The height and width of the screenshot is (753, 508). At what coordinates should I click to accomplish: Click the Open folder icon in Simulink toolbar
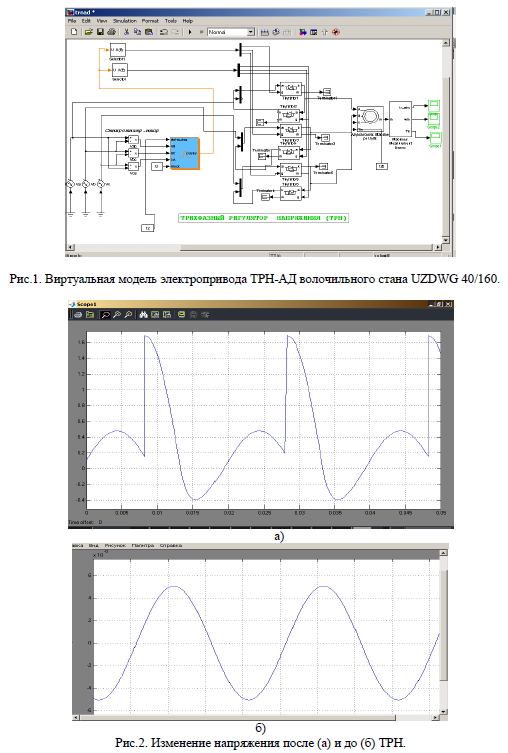[x=88, y=32]
